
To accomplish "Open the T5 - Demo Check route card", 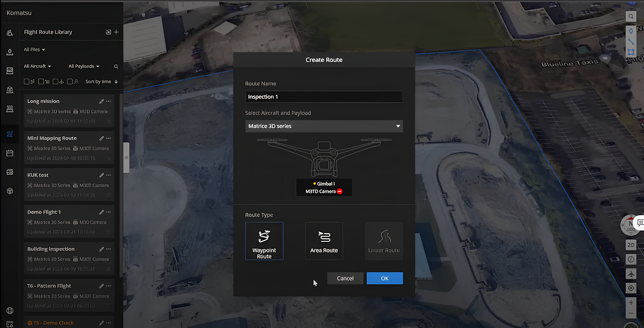I will [x=69, y=322].
